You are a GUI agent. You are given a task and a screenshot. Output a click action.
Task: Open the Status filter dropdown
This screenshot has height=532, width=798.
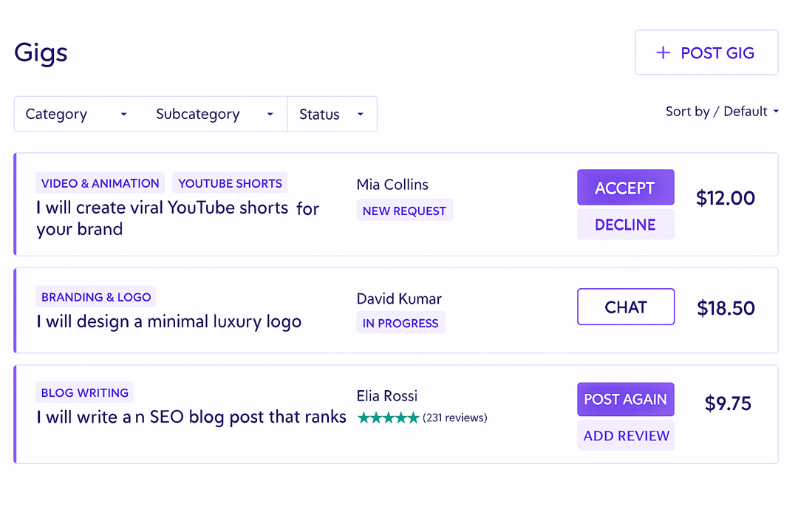pyautogui.click(x=332, y=115)
